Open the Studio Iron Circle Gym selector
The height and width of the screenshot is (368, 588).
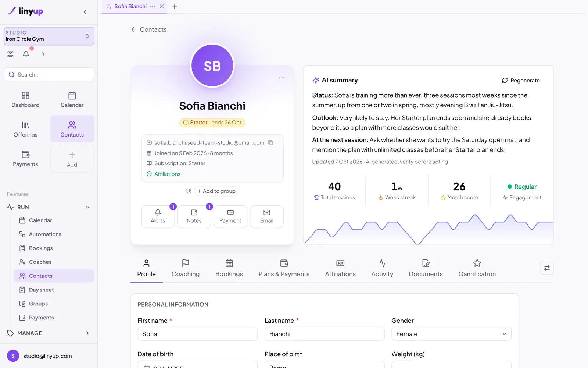pyautogui.click(x=49, y=36)
